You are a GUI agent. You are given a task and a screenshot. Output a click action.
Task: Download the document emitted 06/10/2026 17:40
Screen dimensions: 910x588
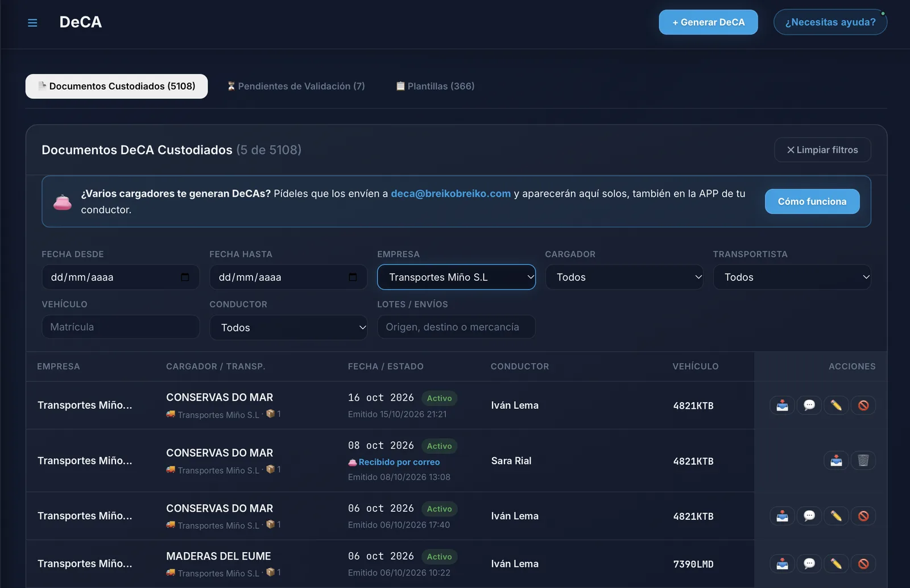783,516
